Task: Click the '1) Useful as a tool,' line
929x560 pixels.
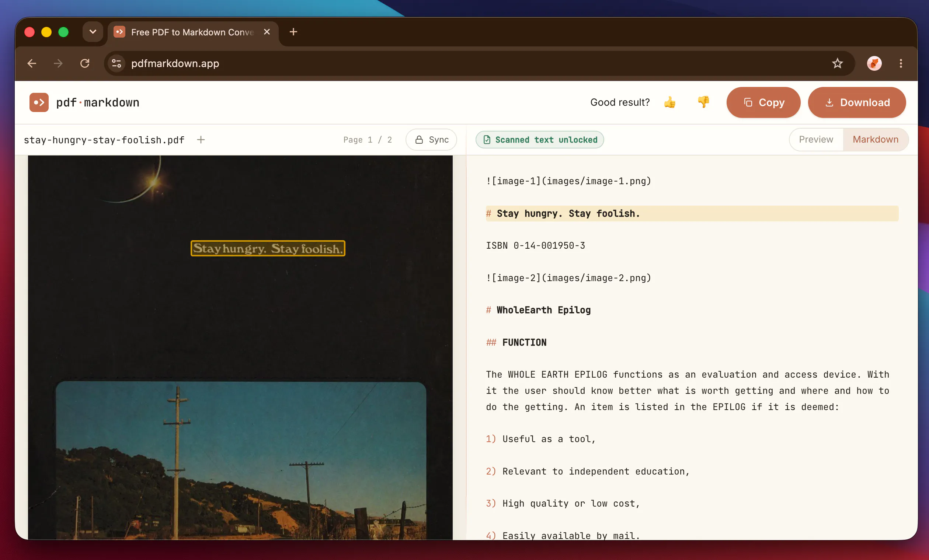Action: 541,439
